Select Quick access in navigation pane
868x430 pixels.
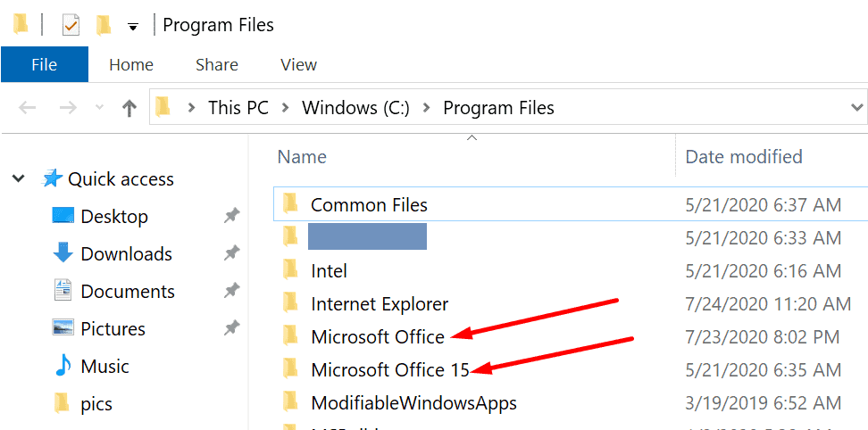tap(121, 179)
